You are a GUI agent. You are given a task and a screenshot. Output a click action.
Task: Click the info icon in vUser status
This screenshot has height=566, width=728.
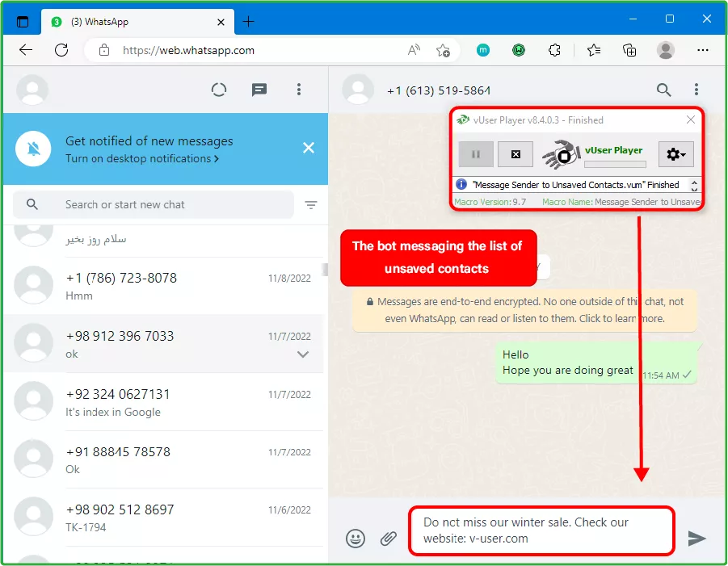coord(461,184)
